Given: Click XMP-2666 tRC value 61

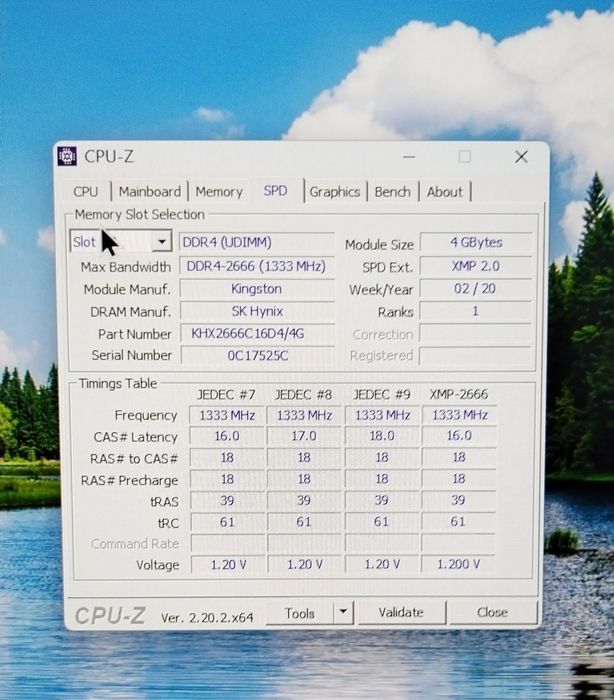Looking at the screenshot, I should [x=459, y=521].
